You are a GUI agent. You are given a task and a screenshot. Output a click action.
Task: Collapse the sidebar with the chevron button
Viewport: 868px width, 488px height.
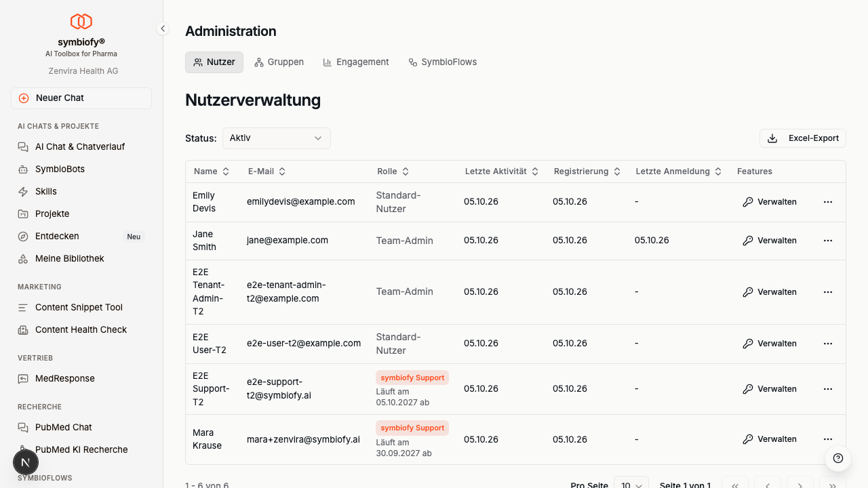click(x=163, y=28)
